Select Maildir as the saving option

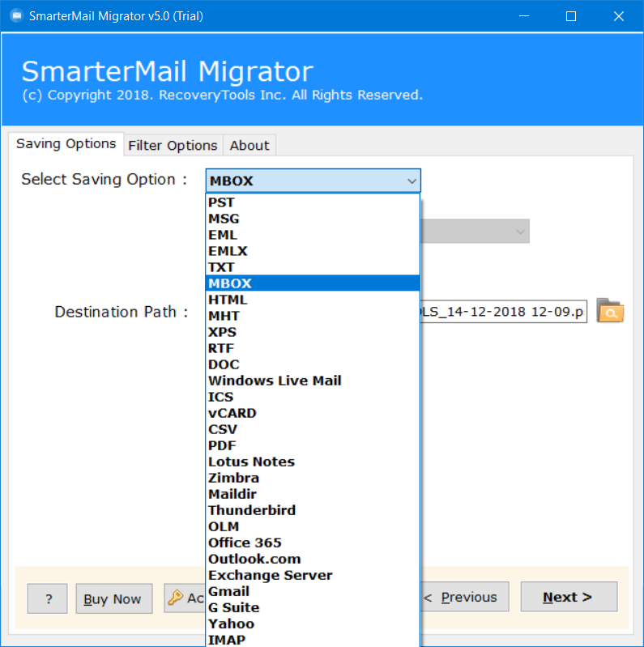pyautogui.click(x=313, y=494)
